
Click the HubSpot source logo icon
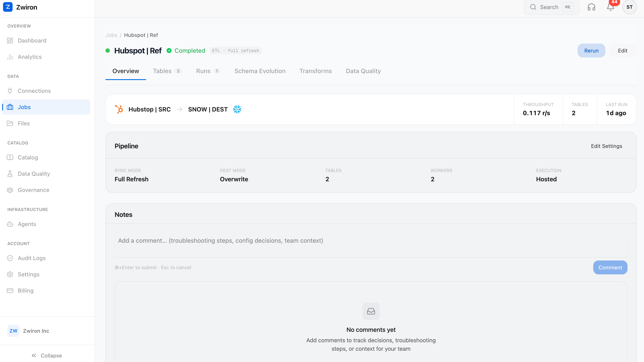pyautogui.click(x=119, y=109)
